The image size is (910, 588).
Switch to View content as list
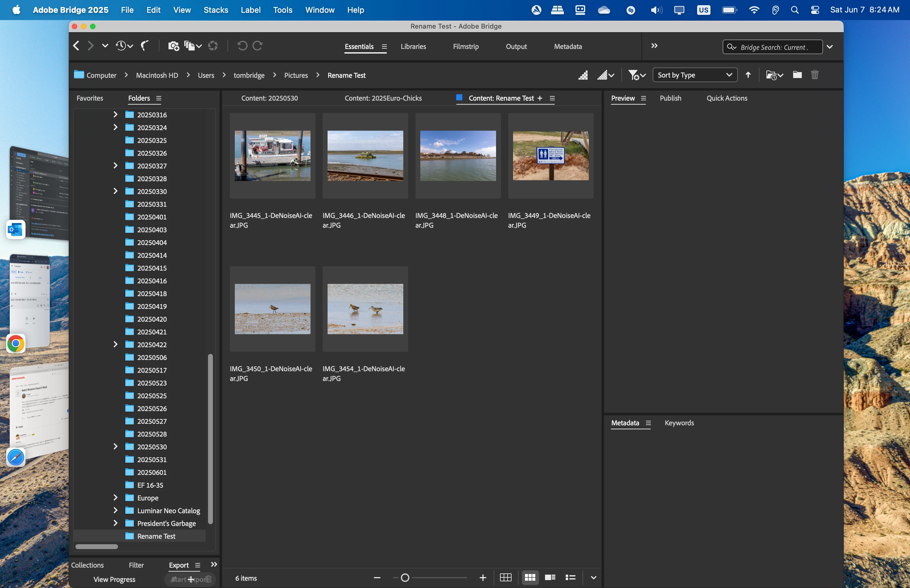click(571, 578)
